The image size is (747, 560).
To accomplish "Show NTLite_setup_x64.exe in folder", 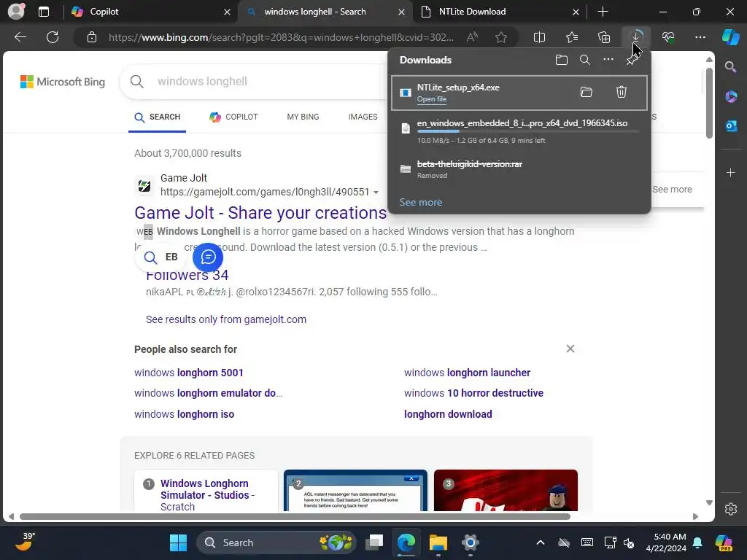I will [x=587, y=92].
